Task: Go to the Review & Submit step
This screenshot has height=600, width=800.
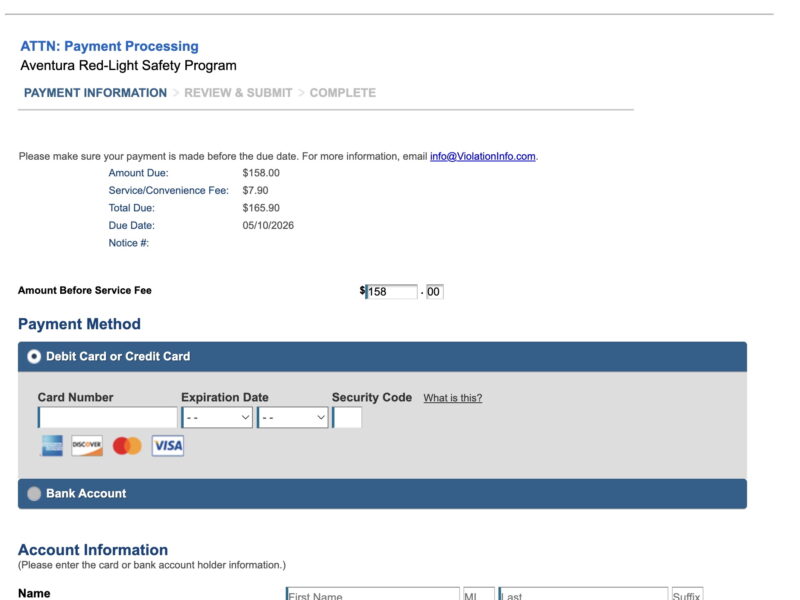Action: pos(238,93)
